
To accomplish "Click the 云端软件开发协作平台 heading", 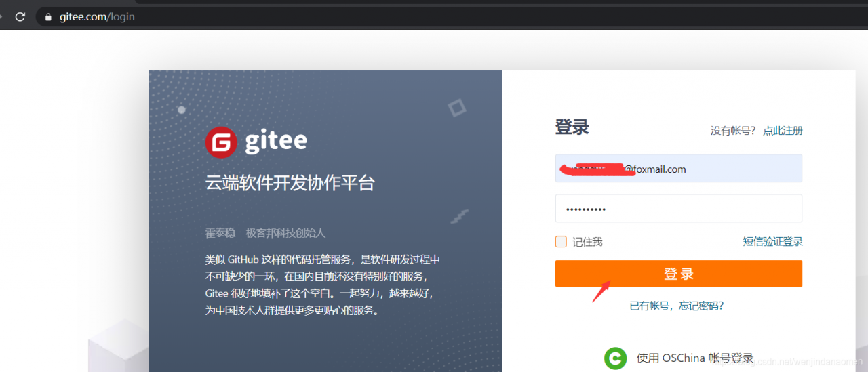I will [x=290, y=183].
